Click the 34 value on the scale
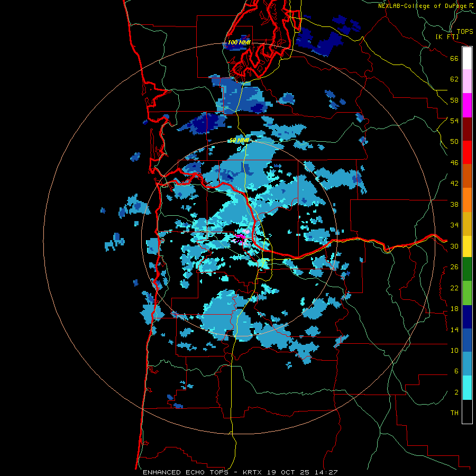The image size is (476, 476). coord(454,225)
